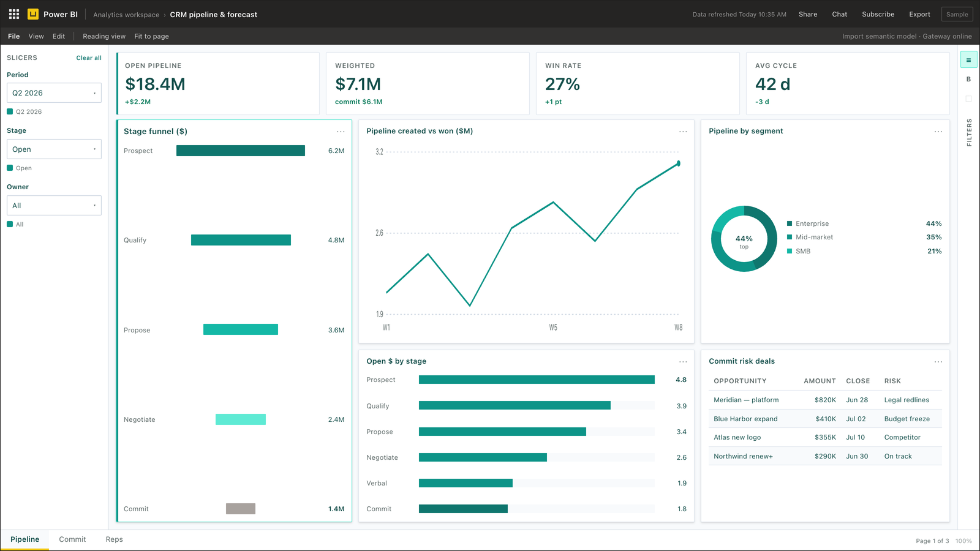Open the app launcher grid icon
The width and height of the screenshot is (980, 551).
click(x=14, y=14)
